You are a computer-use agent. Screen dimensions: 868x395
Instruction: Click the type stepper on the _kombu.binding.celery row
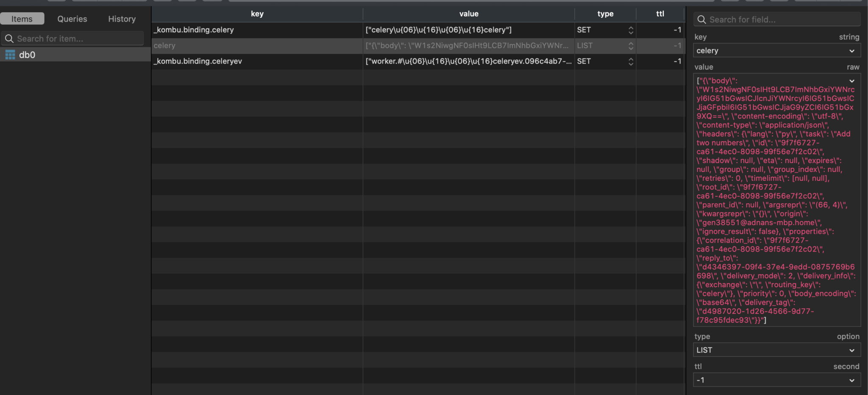pyautogui.click(x=630, y=30)
